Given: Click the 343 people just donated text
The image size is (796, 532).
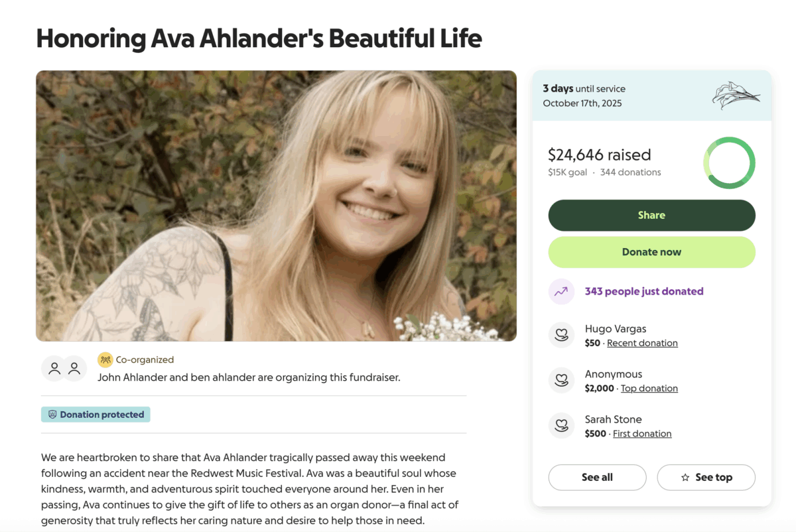Looking at the screenshot, I should point(644,291).
